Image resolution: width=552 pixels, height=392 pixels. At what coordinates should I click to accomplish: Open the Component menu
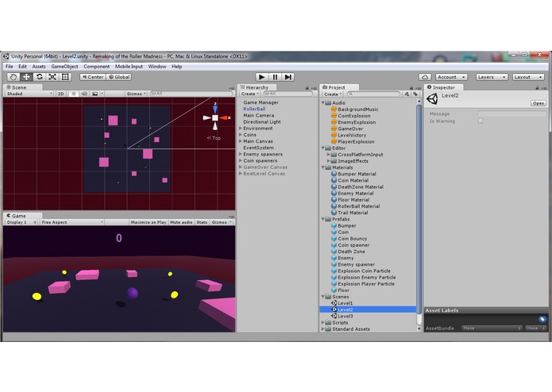(96, 67)
